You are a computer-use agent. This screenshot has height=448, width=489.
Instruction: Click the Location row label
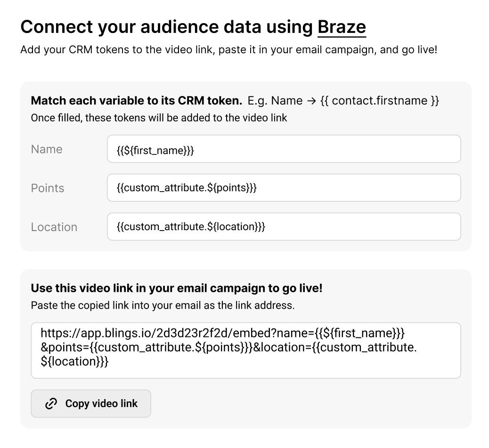click(54, 227)
